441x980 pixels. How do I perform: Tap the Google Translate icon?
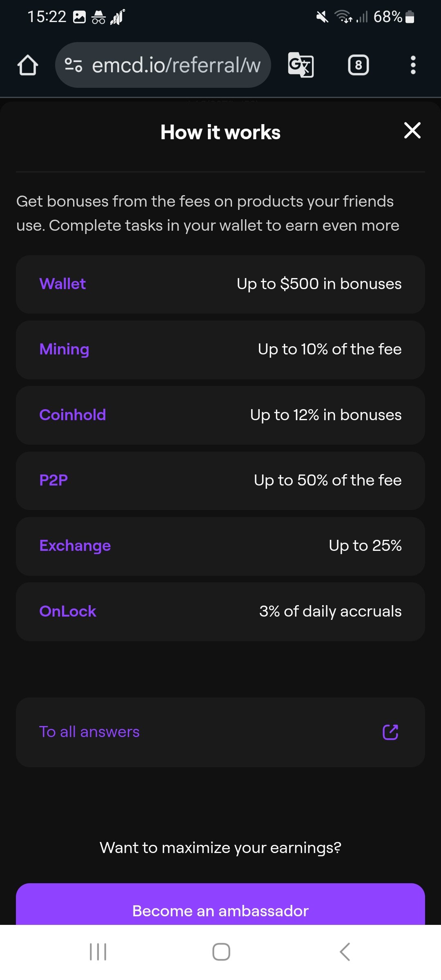click(301, 65)
